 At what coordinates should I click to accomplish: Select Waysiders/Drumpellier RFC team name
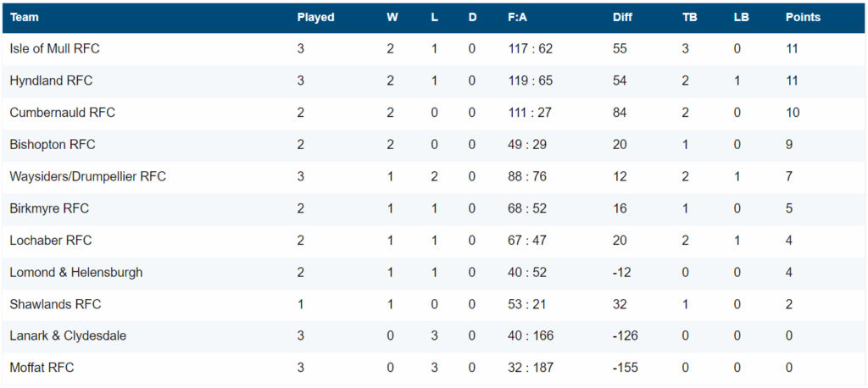pyautogui.click(x=88, y=176)
